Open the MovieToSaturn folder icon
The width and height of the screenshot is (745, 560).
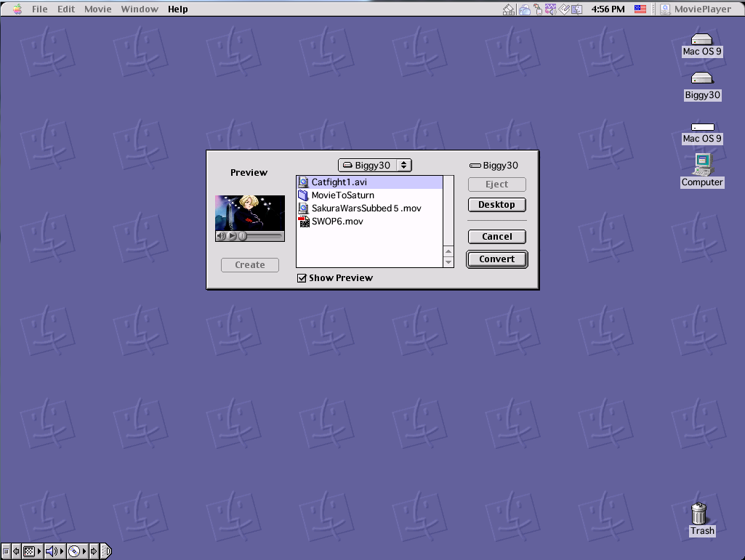[x=304, y=195]
